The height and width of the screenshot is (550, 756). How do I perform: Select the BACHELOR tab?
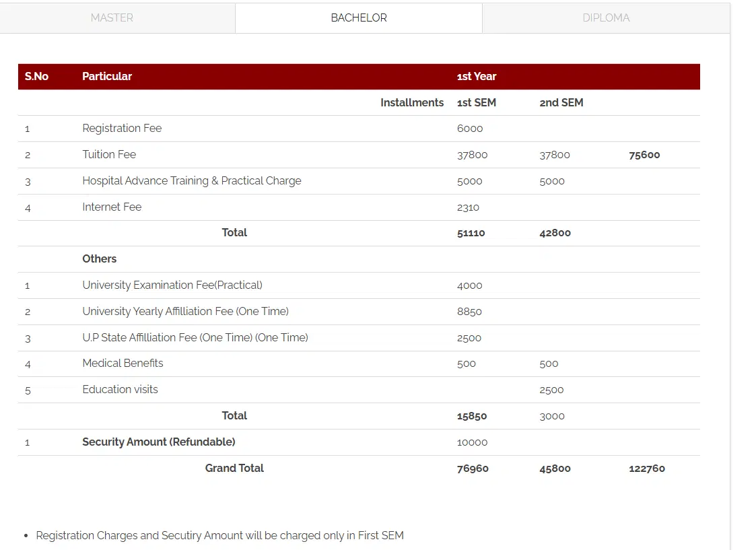(359, 18)
